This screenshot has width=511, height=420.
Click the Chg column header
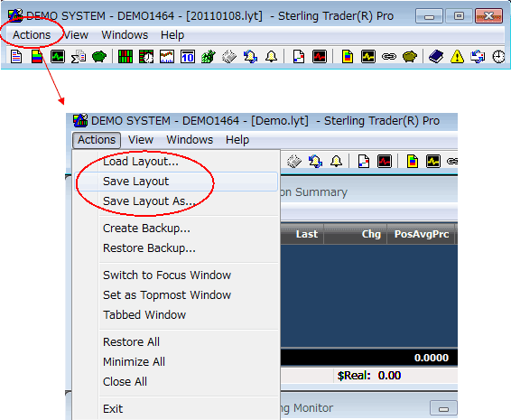(x=355, y=234)
